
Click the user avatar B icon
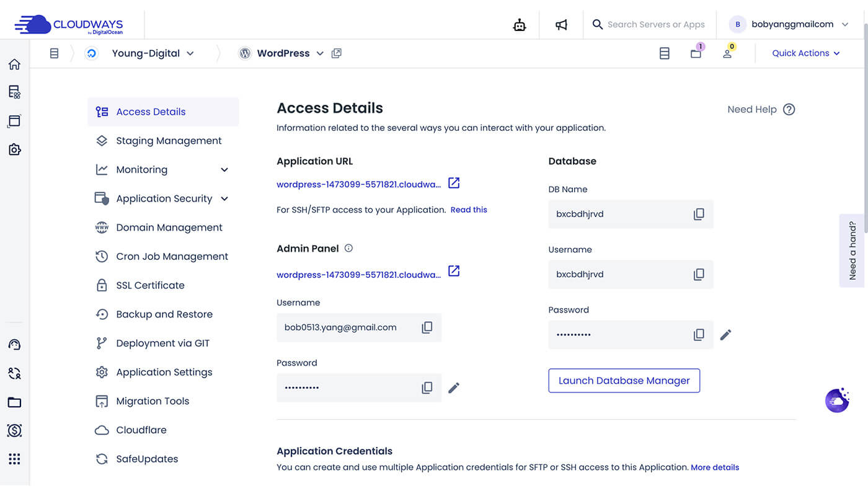(737, 25)
